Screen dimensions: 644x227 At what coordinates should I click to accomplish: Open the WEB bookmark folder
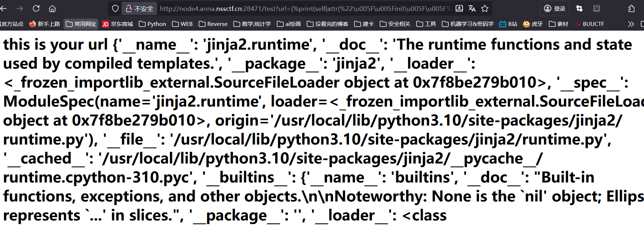click(x=182, y=24)
